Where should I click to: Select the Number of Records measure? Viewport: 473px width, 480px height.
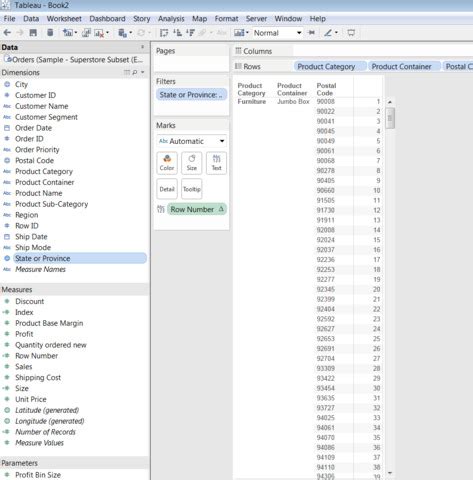pyautogui.click(x=45, y=432)
